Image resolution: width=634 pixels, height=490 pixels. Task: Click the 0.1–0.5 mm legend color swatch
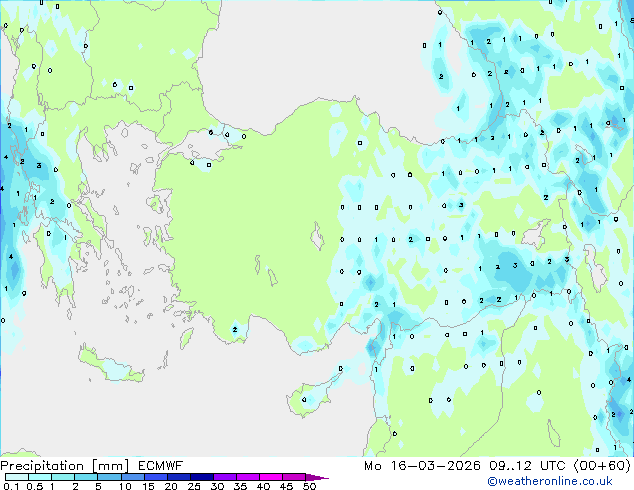point(17,477)
